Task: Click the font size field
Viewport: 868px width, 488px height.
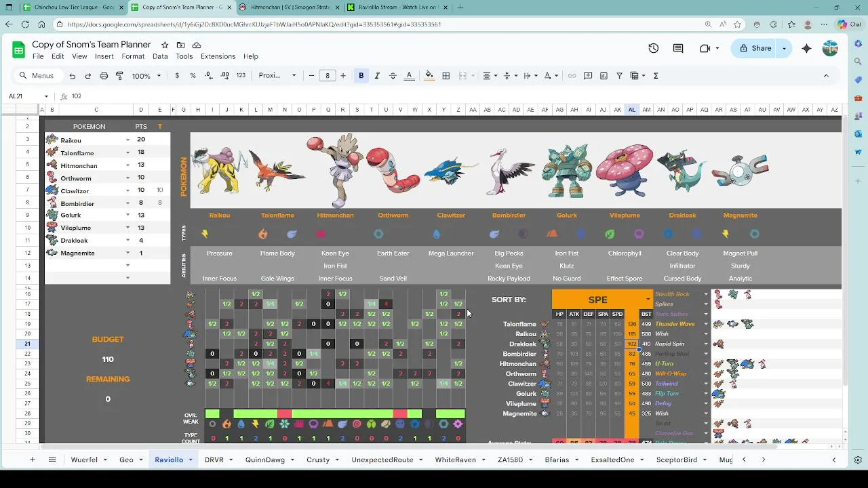Action: tap(328, 76)
